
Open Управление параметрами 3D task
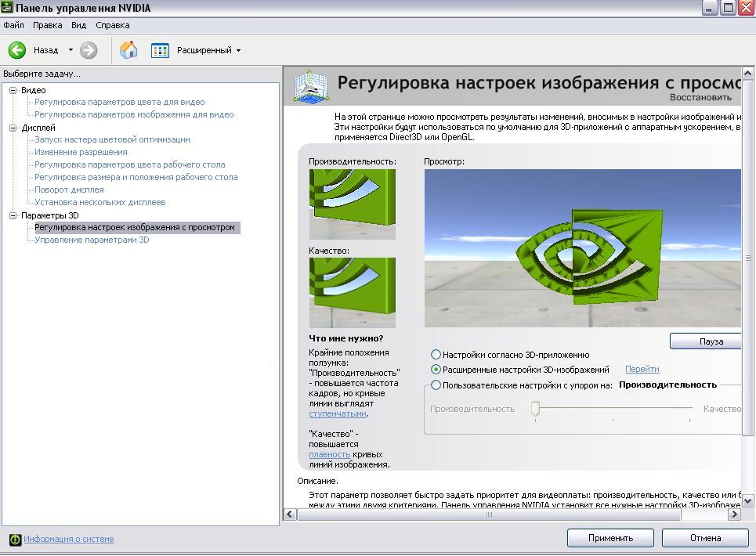pos(92,240)
